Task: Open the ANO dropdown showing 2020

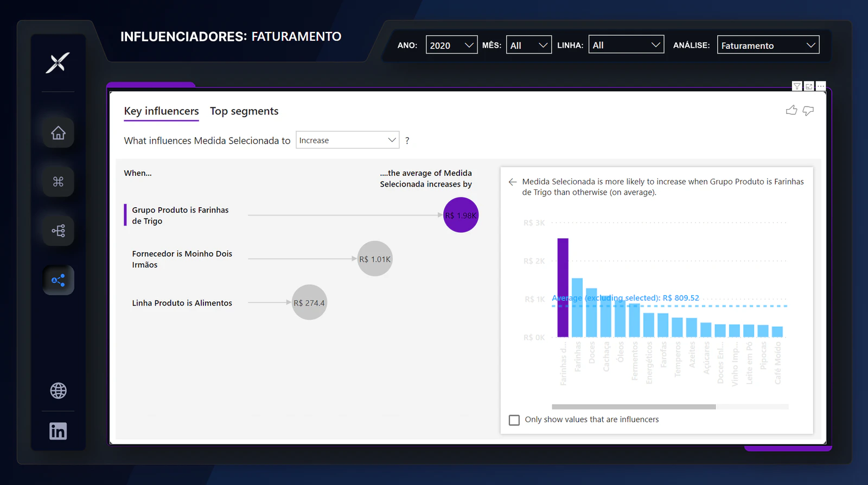Action: pos(451,45)
